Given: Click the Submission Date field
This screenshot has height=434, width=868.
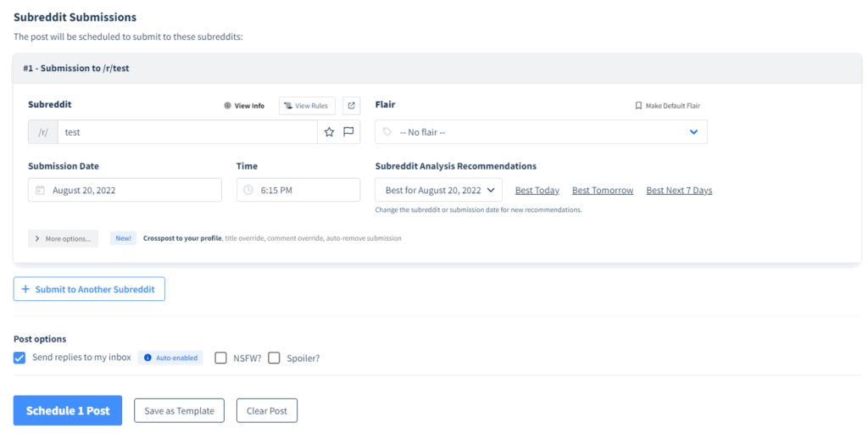Looking at the screenshot, I should coord(125,190).
